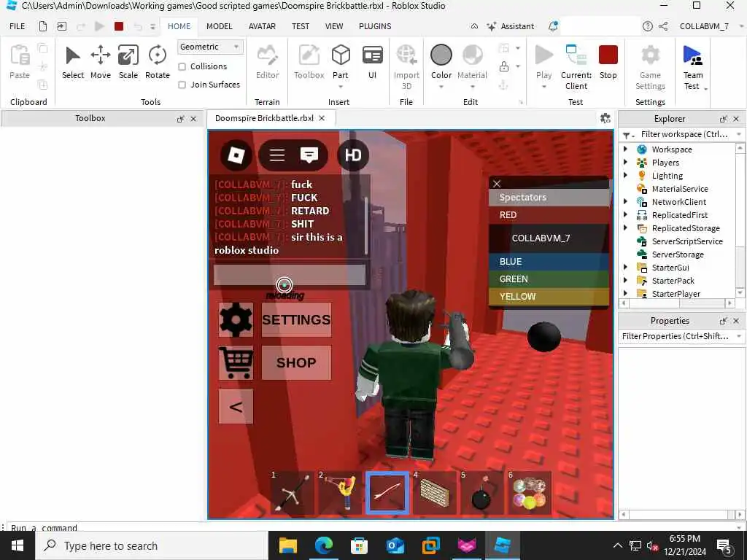Expand the ReplicatedStorage tree node
The height and width of the screenshot is (560, 747).
[x=625, y=228]
